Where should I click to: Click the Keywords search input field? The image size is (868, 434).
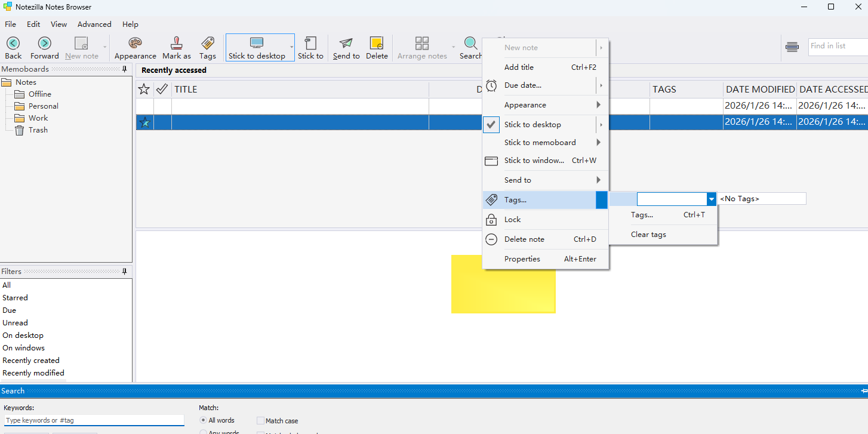point(94,420)
